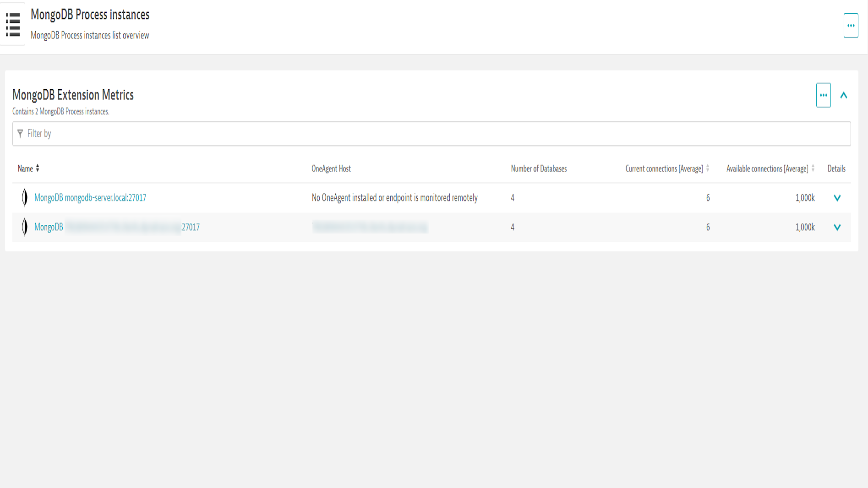Viewport: 868px width, 488px height.
Task: Click the blurred OneAgent host link
Action: (x=370, y=227)
